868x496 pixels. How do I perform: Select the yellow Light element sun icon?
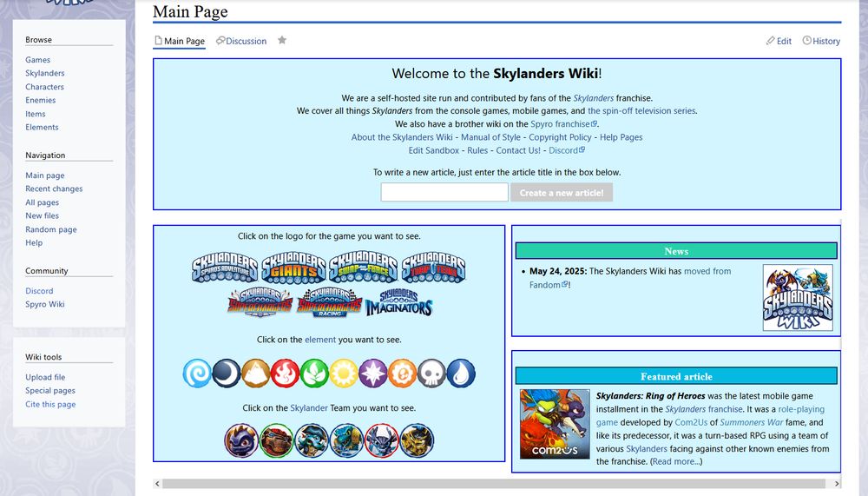[344, 373]
